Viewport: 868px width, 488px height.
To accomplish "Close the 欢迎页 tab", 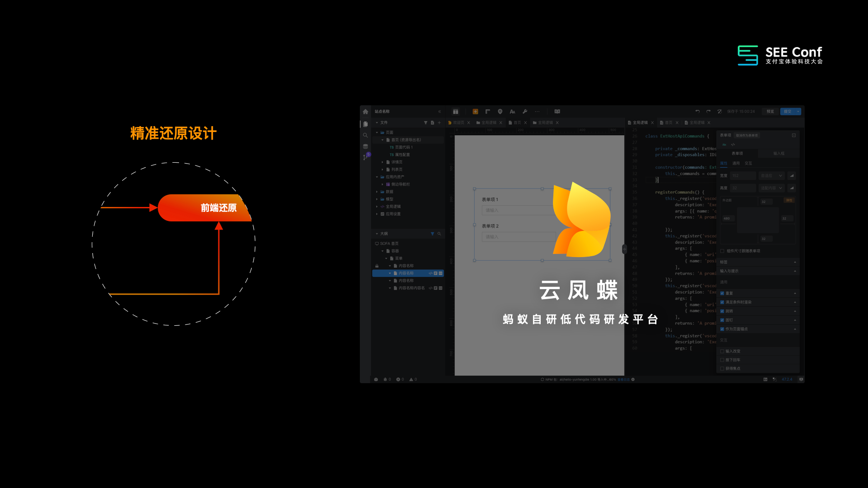I will (x=469, y=123).
